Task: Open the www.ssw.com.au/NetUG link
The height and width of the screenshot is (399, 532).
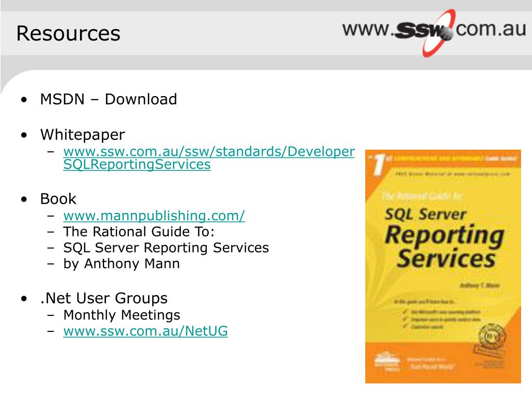Action: coord(145,331)
